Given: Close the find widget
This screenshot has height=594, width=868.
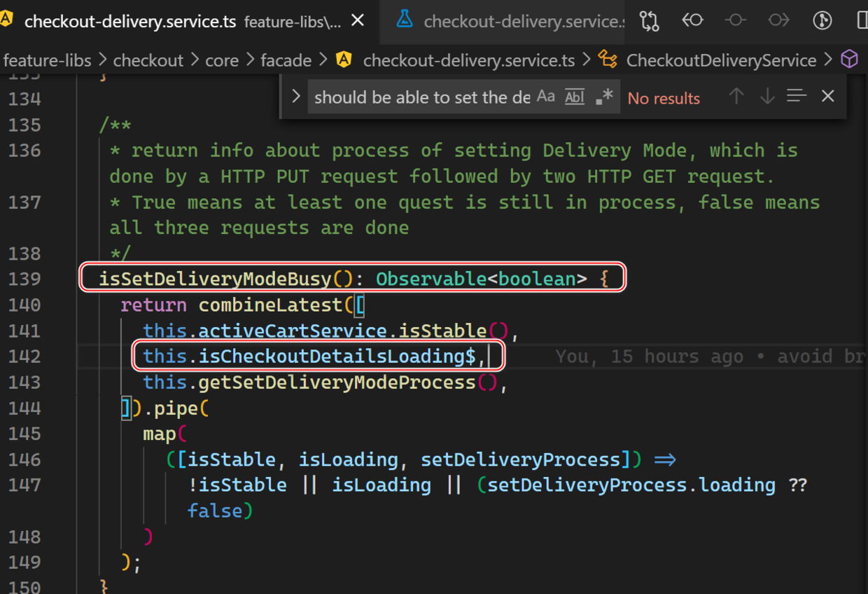Looking at the screenshot, I should pyautogui.click(x=828, y=96).
